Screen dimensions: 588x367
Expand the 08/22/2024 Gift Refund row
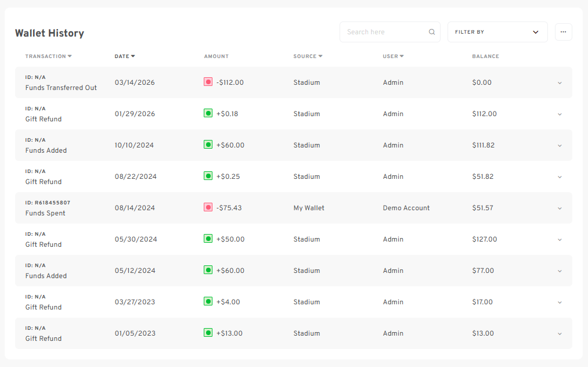pos(560,177)
